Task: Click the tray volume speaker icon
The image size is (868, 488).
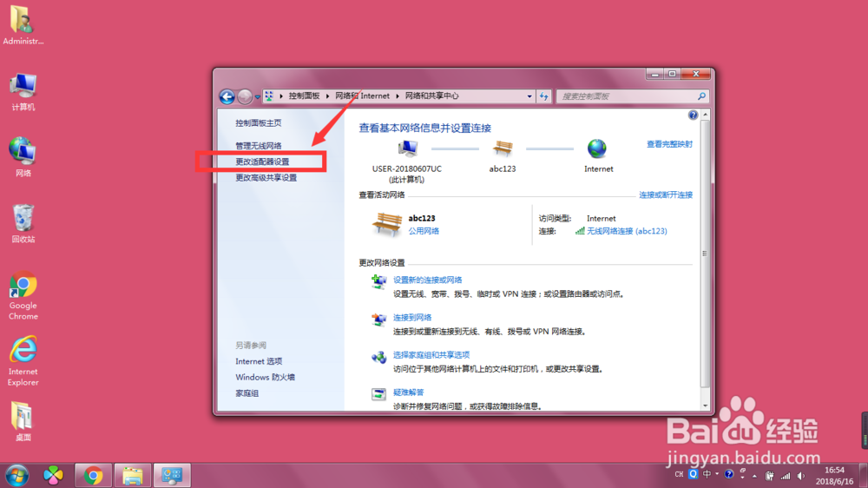Action: point(801,476)
